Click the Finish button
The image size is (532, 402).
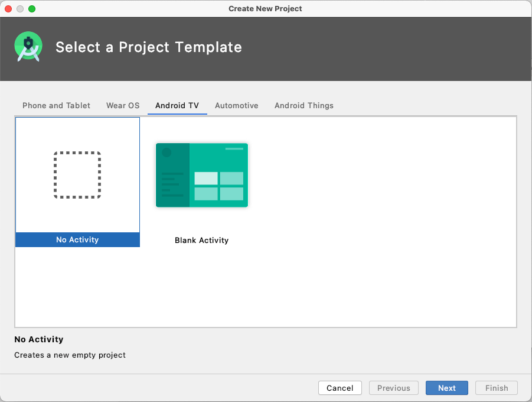click(497, 388)
